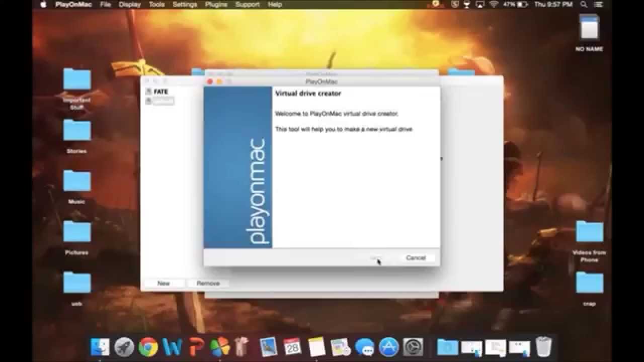Click Next in Virtual drive creator
The width and height of the screenshot is (644, 362).
point(376,258)
